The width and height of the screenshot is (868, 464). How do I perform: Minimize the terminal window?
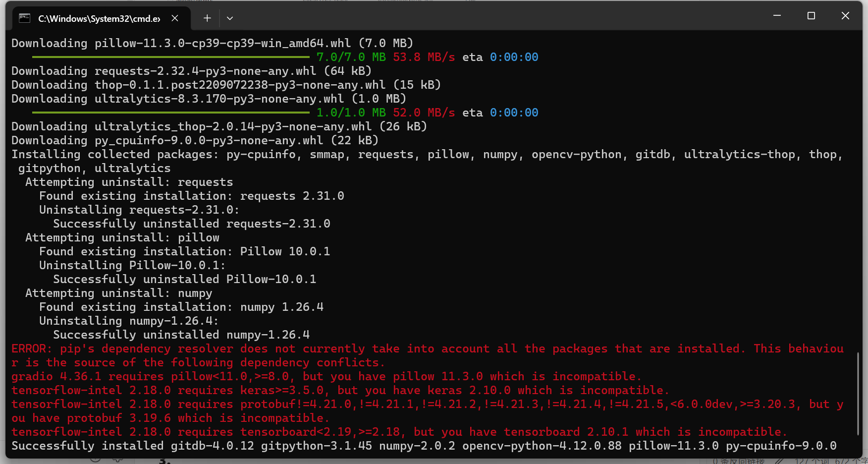click(x=777, y=16)
